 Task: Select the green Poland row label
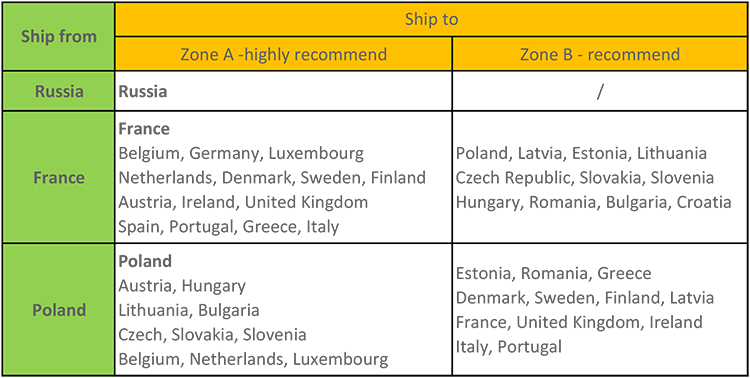[x=58, y=310]
